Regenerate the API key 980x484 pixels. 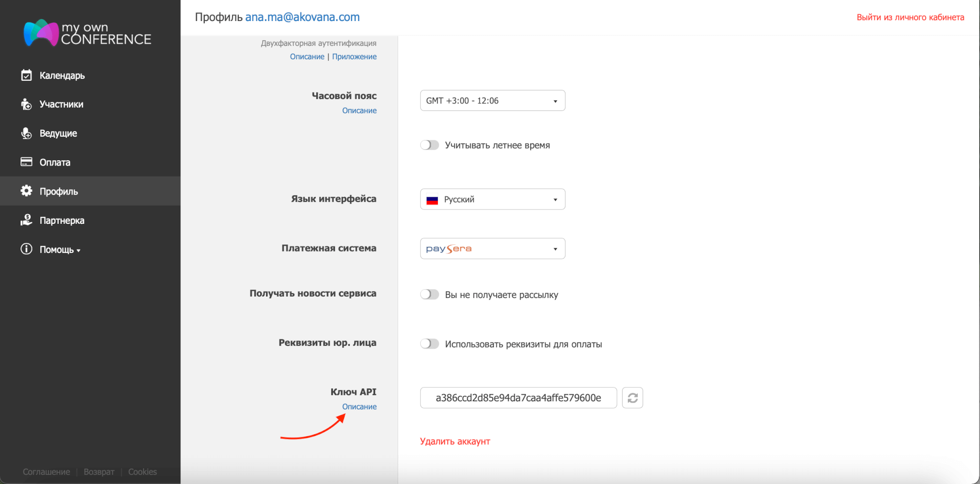click(632, 397)
